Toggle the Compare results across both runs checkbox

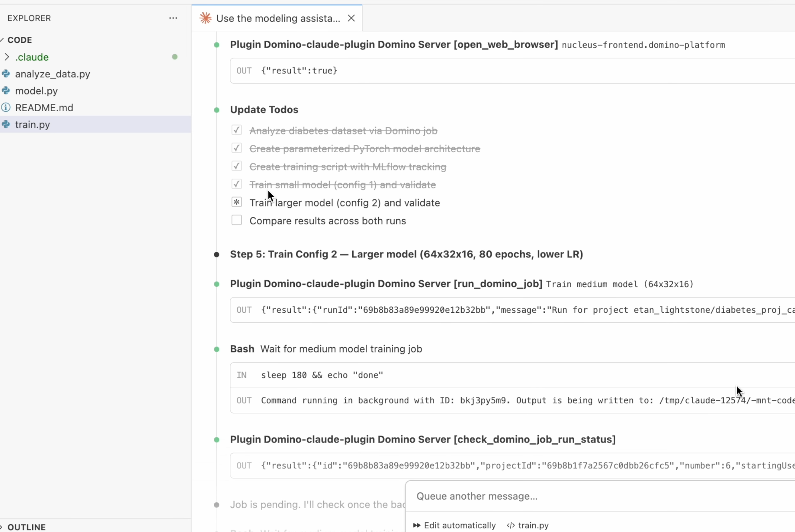point(237,220)
